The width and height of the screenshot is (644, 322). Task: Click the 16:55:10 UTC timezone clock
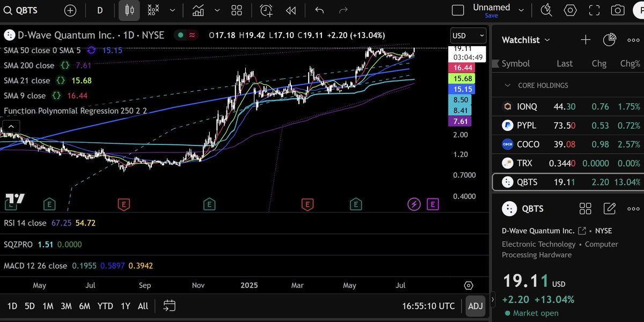(x=428, y=306)
